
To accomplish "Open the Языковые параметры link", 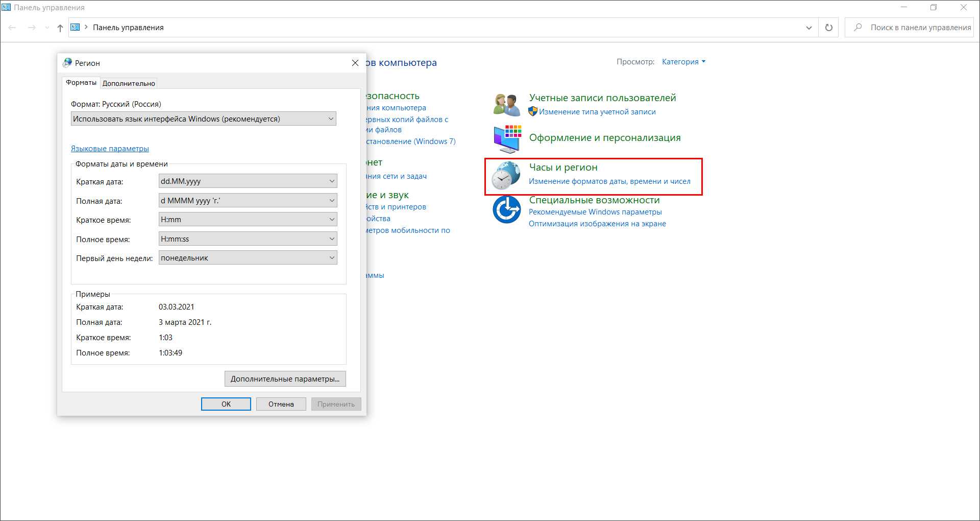I will pos(110,149).
